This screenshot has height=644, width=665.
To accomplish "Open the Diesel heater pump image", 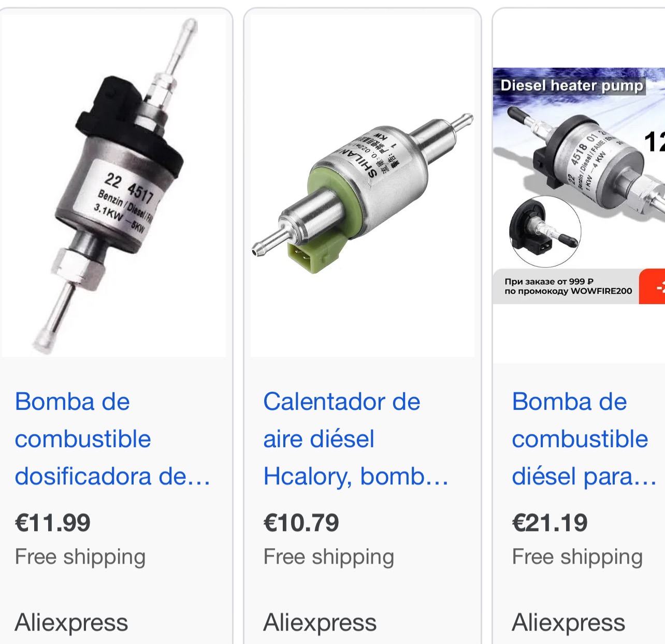I will click(579, 185).
